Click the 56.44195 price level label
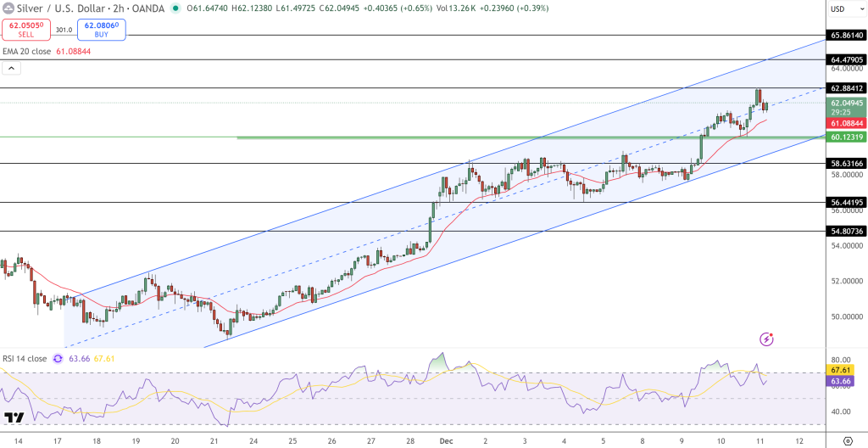868x448 pixels. point(847,203)
